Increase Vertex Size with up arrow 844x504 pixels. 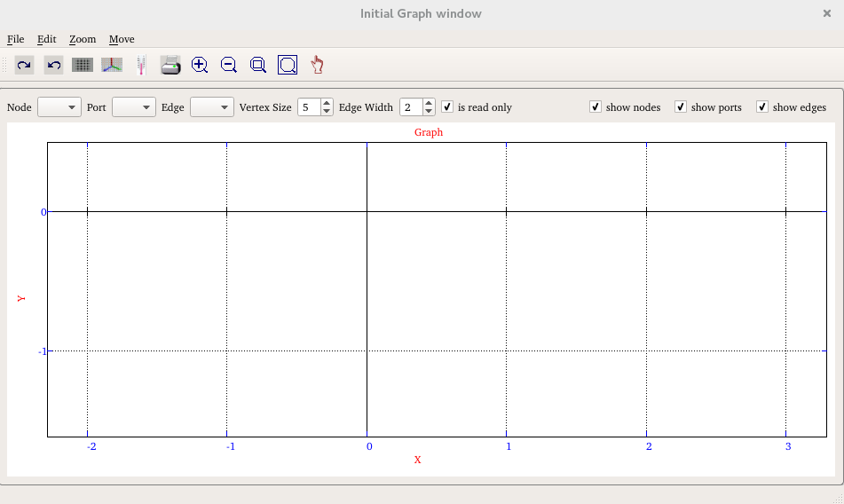327,103
